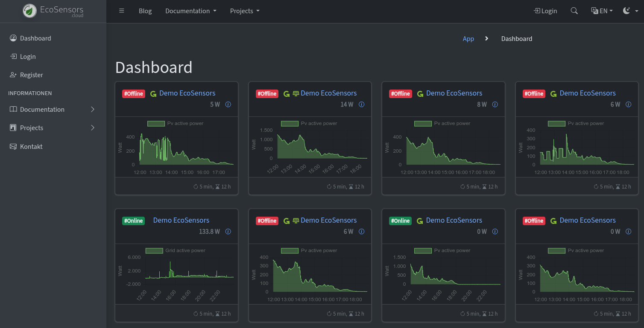
Task: Open the dark mode theme switcher
Action: pos(630,11)
